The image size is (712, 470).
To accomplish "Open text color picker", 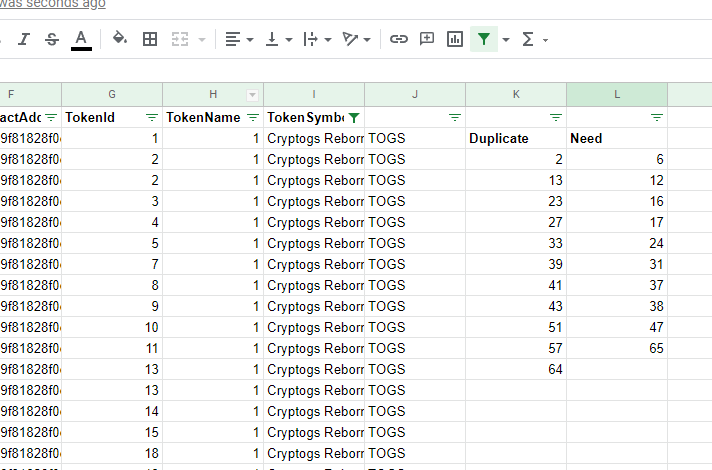I will 81,40.
